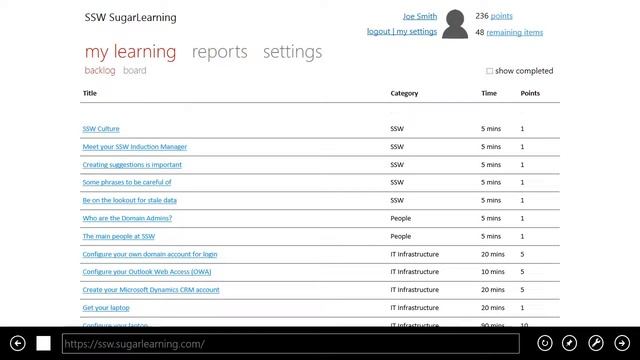Screen dimensions: 640x360
Task: Open The main people at SSW
Action: click(119, 236)
